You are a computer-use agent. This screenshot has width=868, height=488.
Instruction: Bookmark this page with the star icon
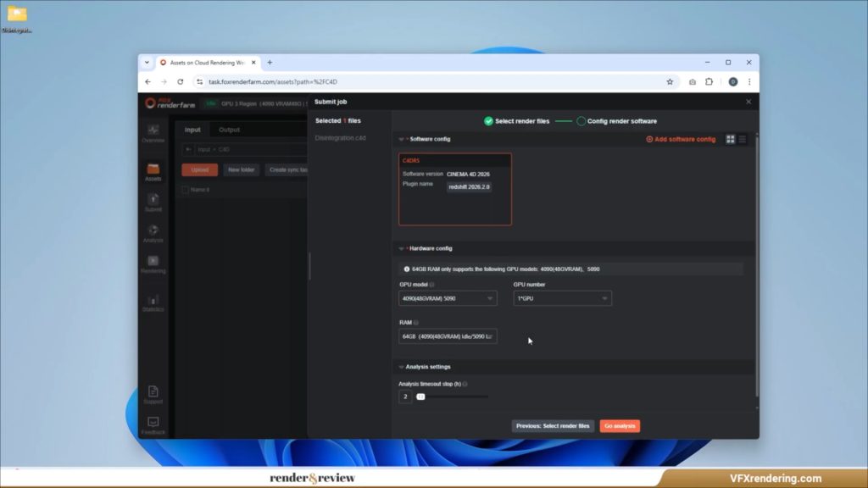670,82
